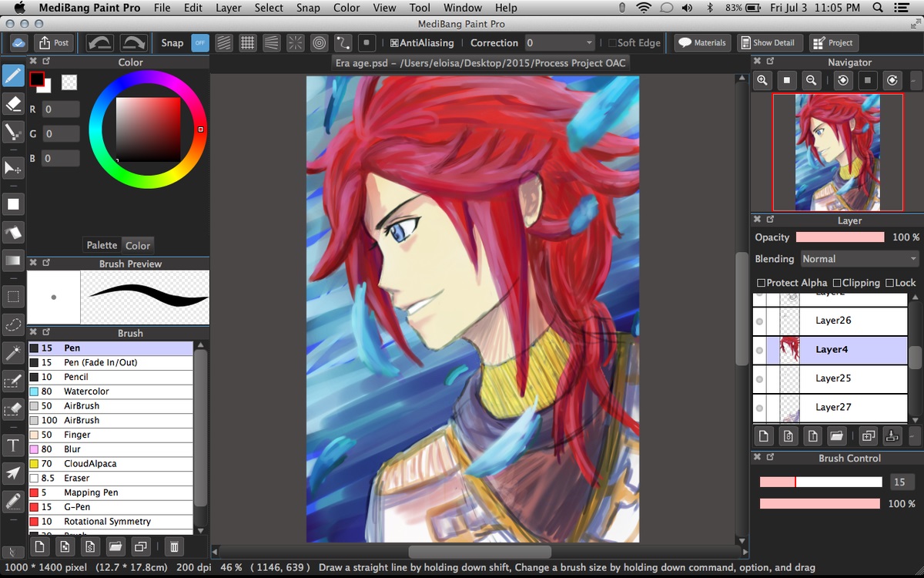Select the Text tool
This screenshot has height=578, width=924.
pos(13,445)
